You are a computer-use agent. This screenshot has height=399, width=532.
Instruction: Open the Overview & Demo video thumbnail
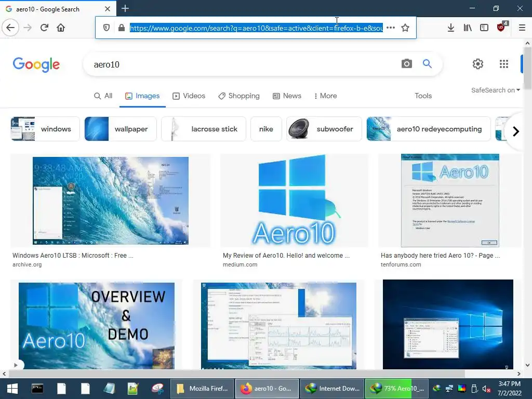coord(96,326)
